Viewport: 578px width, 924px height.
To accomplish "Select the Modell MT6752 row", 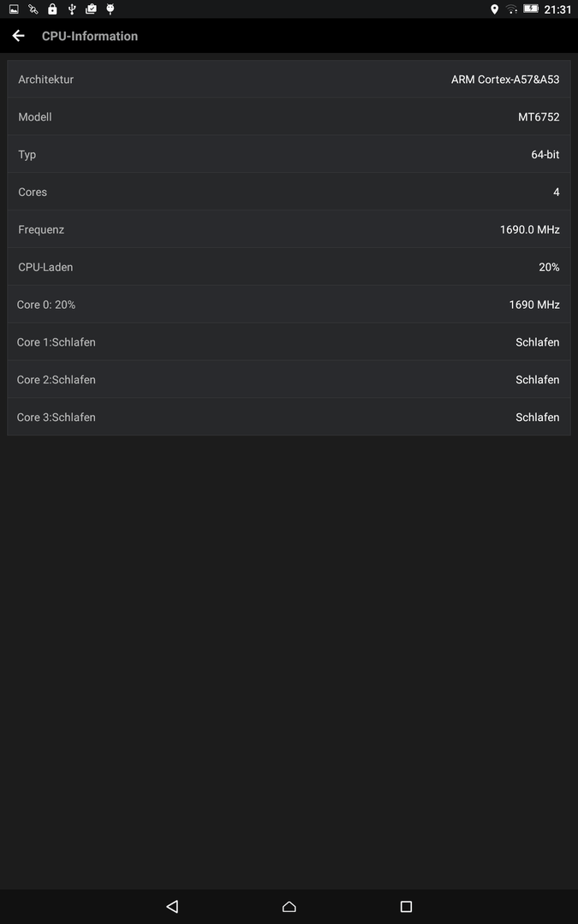I will pyautogui.click(x=289, y=116).
